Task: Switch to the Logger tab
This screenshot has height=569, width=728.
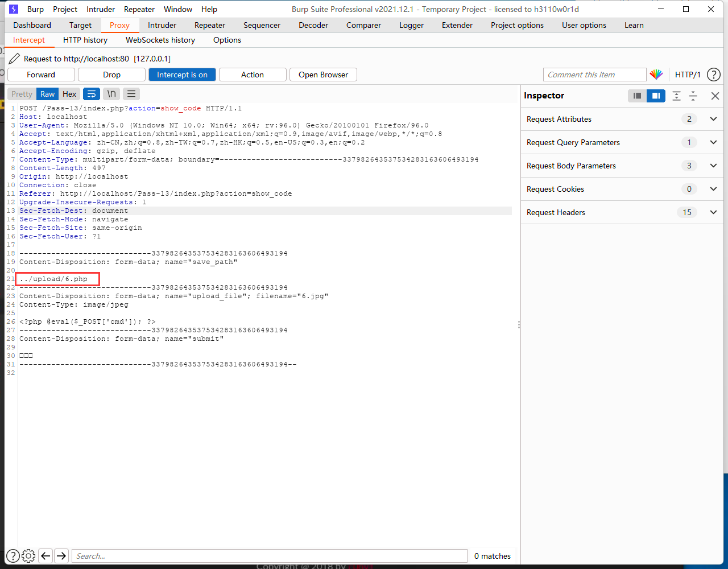Action: tap(411, 25)
